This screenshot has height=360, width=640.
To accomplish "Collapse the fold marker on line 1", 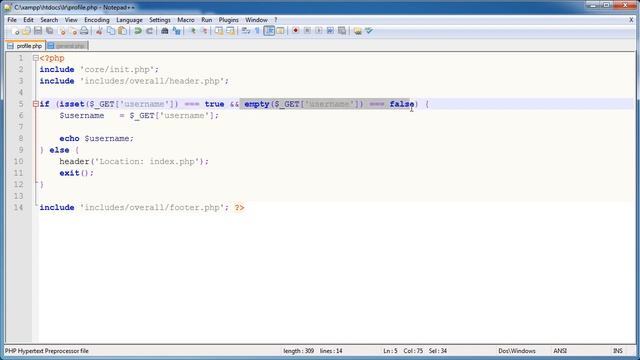I will [x=36, y=58].
